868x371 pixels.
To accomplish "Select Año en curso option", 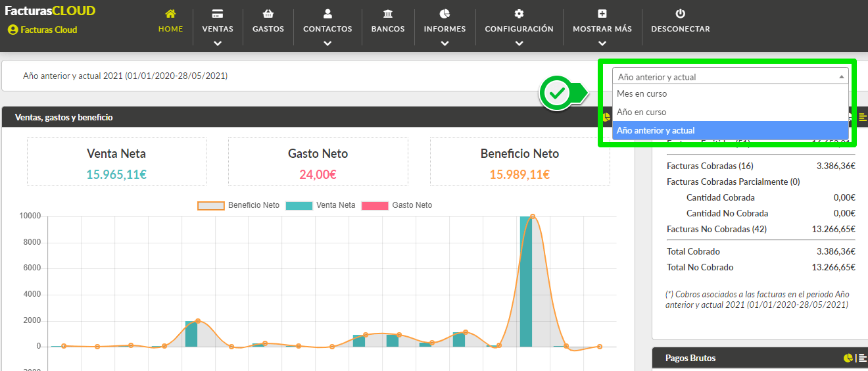I will click(x=731, y=112).
